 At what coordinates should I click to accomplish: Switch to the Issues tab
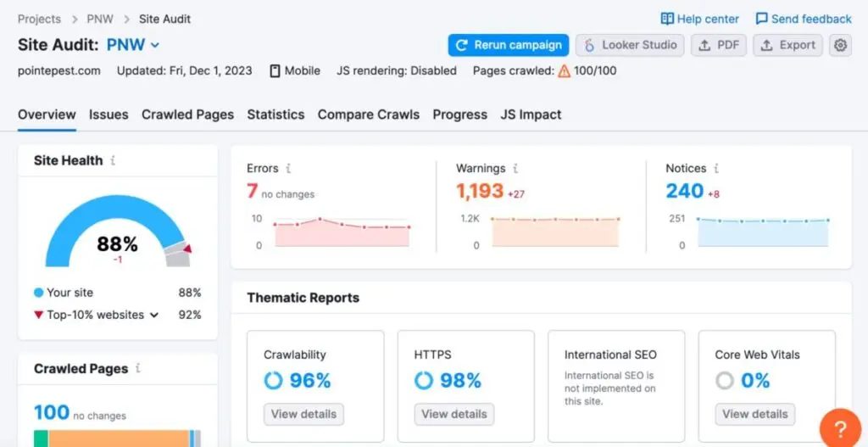point(108,115)
